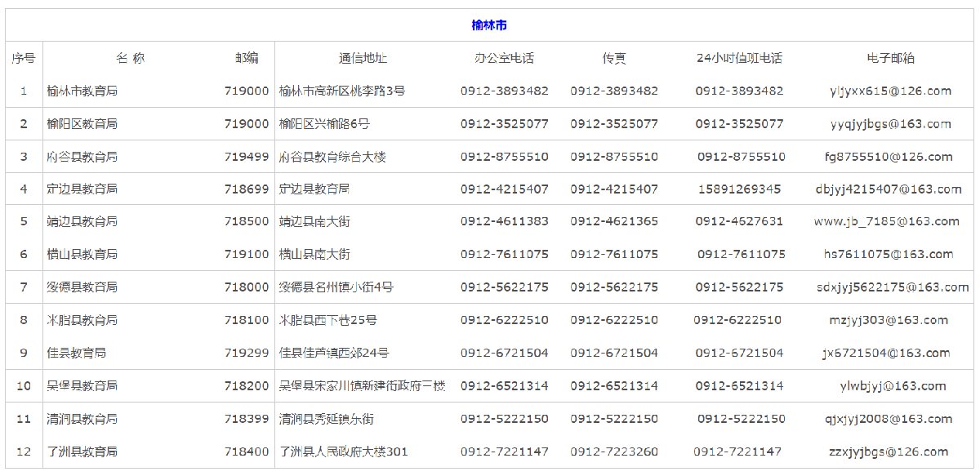Select postal code 719299

247,353
